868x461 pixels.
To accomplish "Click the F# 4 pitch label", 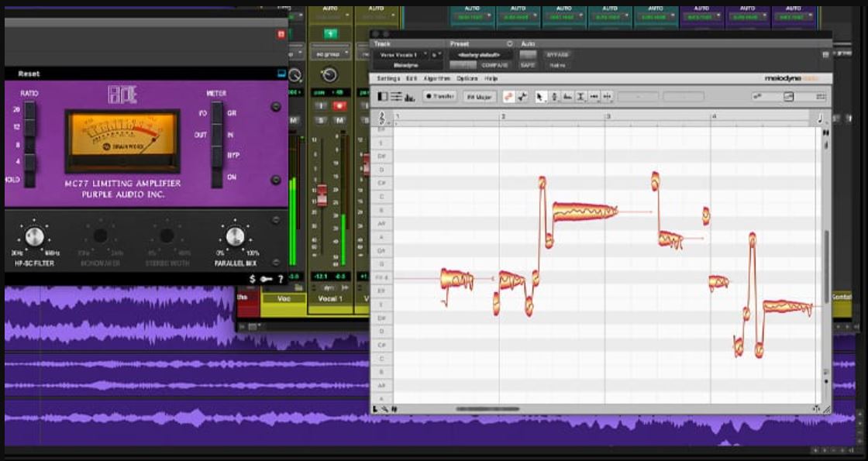I will pos(383,278).
